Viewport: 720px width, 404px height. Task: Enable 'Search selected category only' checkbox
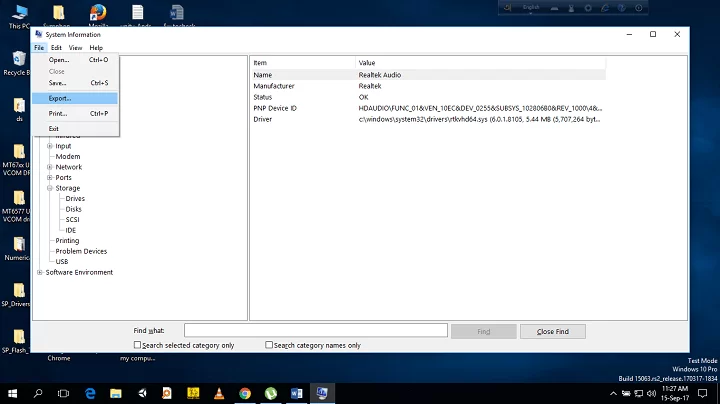coord(137,345)
